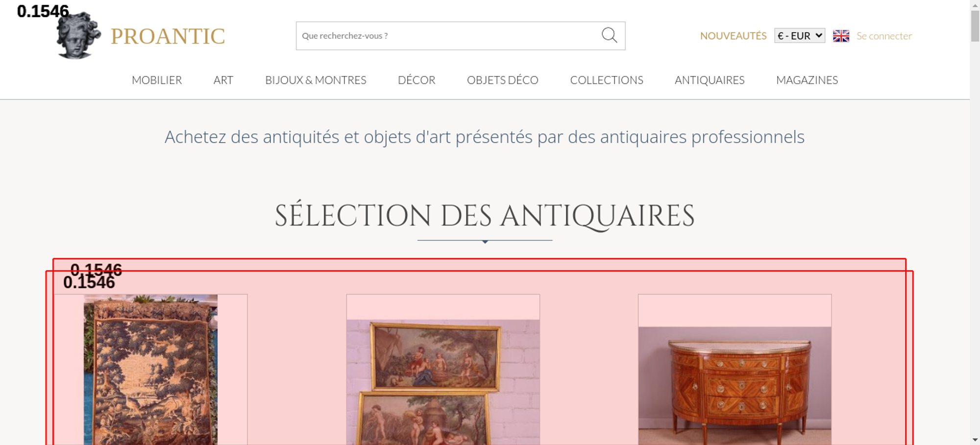Open the Antiquaires menu
This screenshot has height=445, width=980.
click(710, 80)
